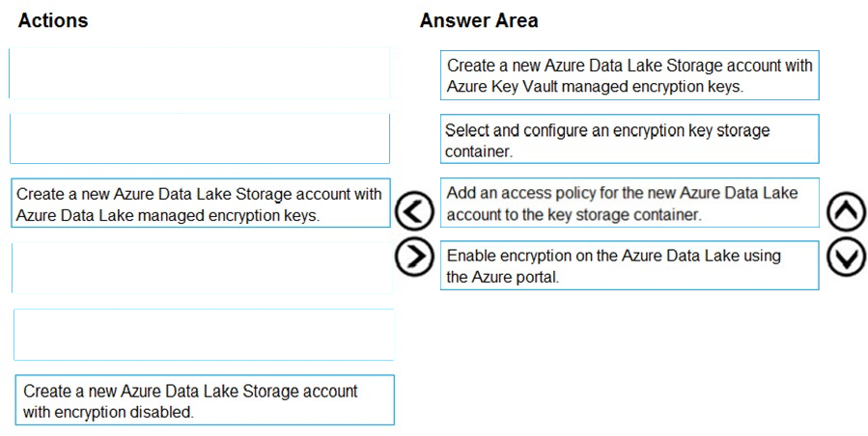Select 'Azure Key Vault managed encryption keys' answer
Image resolution: width=868 pixels, height=436 pixels.
(x=630, y=75)
